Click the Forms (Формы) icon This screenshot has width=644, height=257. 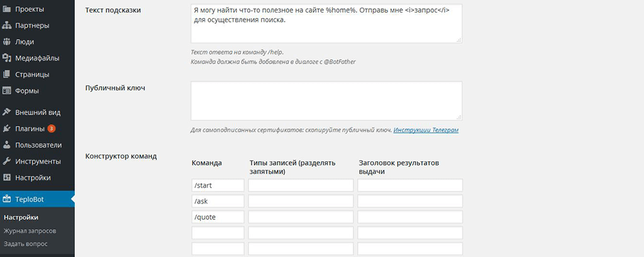pyautogui.click(x=6, y=91)
